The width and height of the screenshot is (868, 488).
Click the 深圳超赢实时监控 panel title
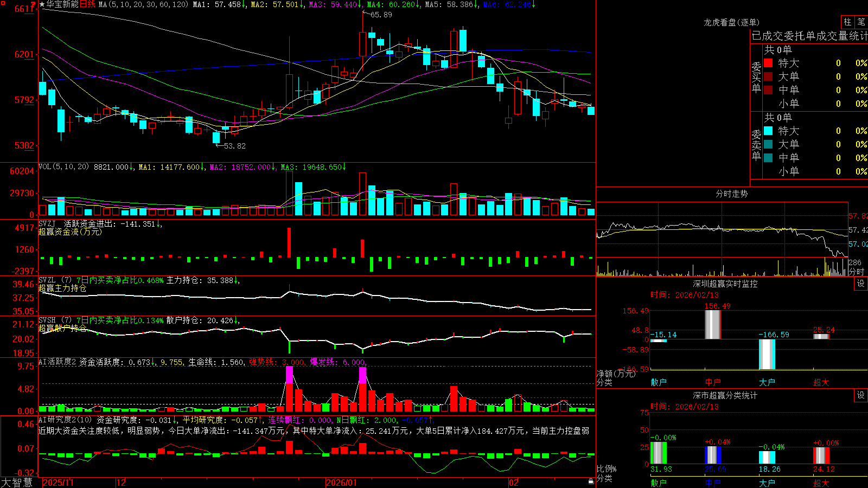coord(725,284)
